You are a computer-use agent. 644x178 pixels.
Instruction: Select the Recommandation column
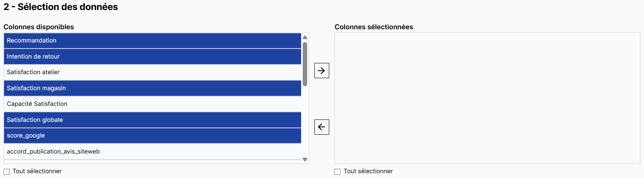(153, 40)
